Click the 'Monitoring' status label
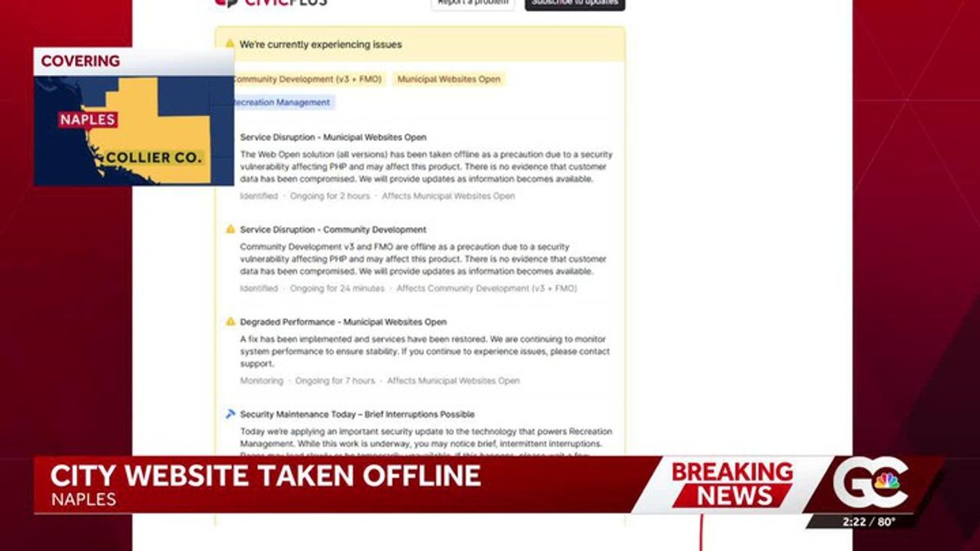Screen dimensions: 980x551 [x=261, y=380]
